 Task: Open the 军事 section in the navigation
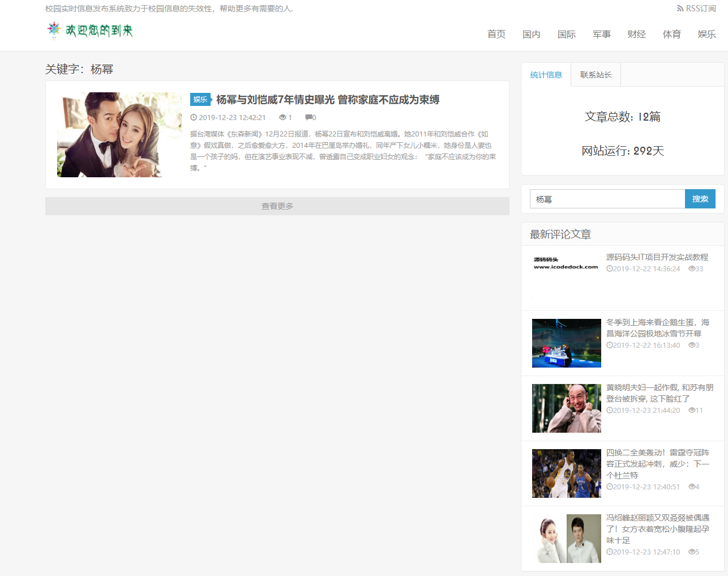(x=601, y=34)
